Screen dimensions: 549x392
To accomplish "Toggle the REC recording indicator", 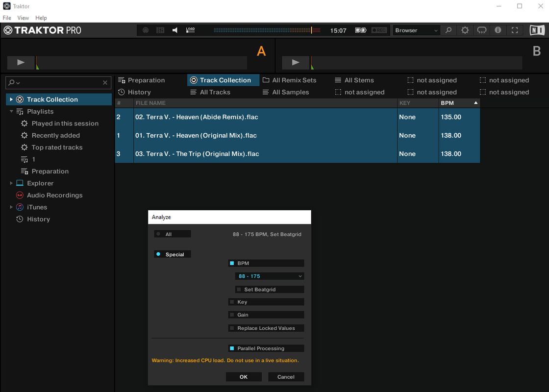I will (379, 30).
